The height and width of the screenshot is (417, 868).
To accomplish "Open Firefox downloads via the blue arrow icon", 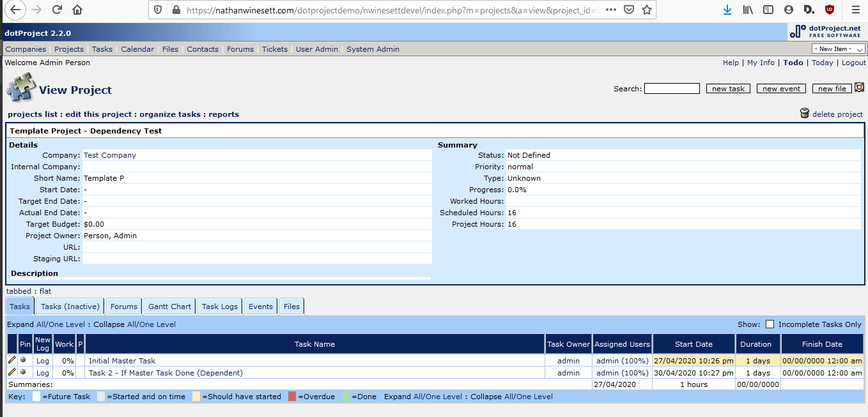I will tap(727, 10).
